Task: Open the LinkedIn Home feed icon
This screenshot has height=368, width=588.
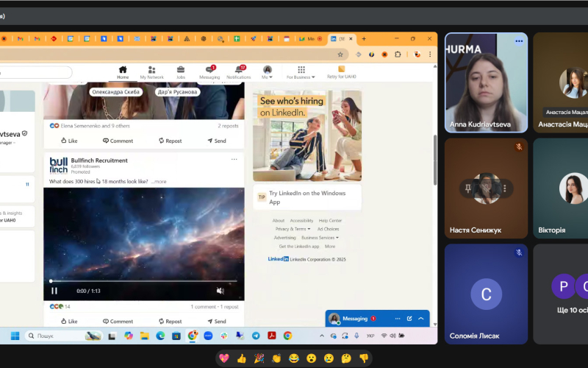Action: (x=123, y=71)
